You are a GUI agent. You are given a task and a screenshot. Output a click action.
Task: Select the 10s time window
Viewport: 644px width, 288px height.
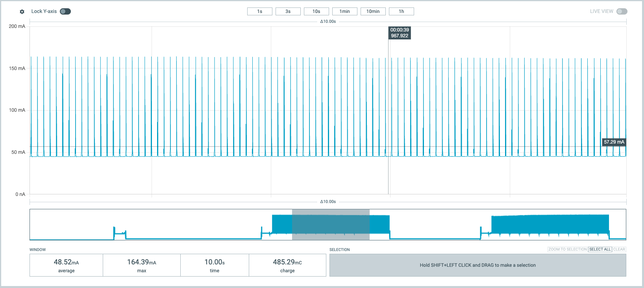point(316,11)
